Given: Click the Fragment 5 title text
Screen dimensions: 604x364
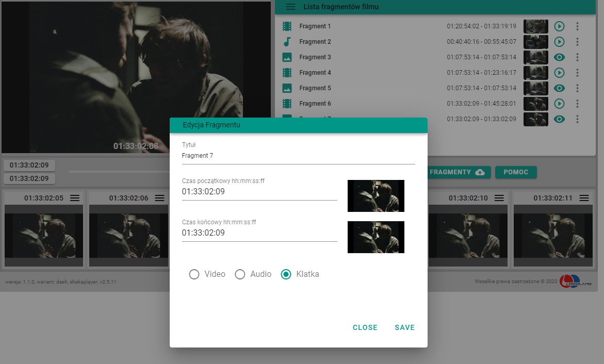Looking at the screenshot, I should 315,88.
